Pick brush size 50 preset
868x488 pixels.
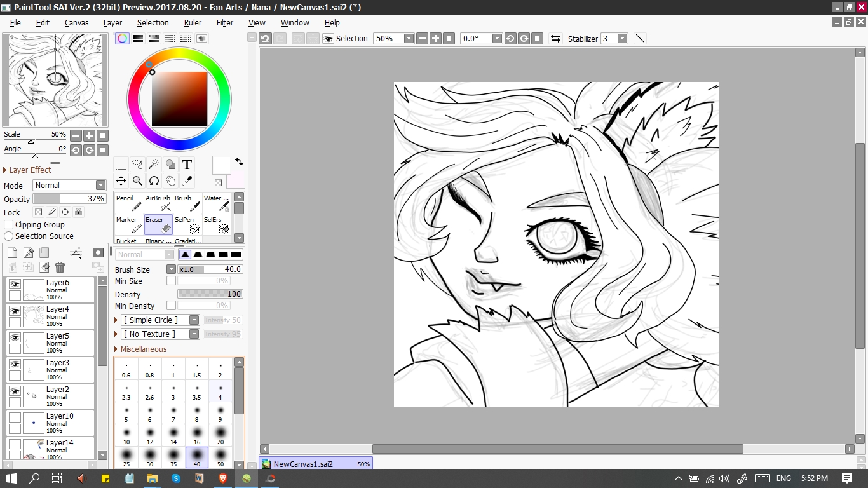point(220,457)
